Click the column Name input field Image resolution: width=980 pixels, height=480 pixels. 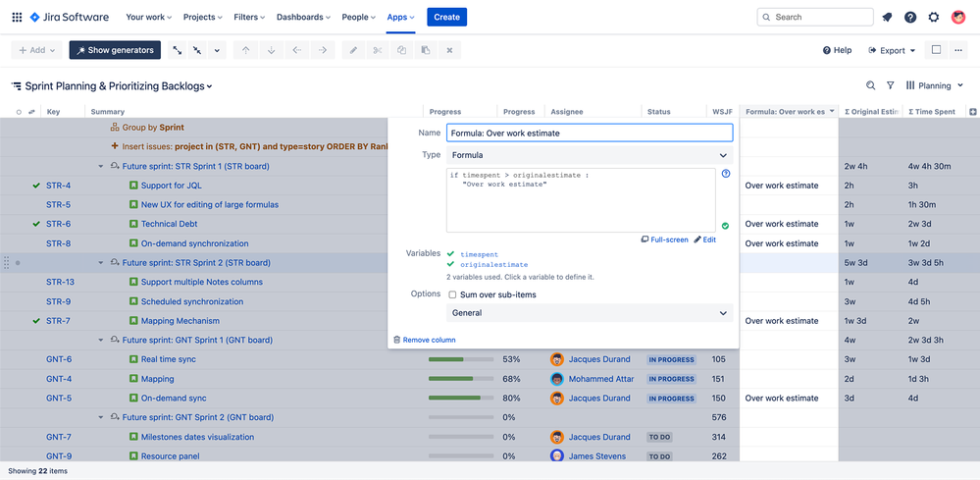590,133
